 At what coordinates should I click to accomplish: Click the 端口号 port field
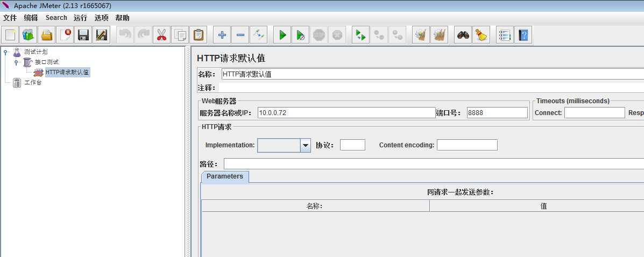tap(497, 112)
